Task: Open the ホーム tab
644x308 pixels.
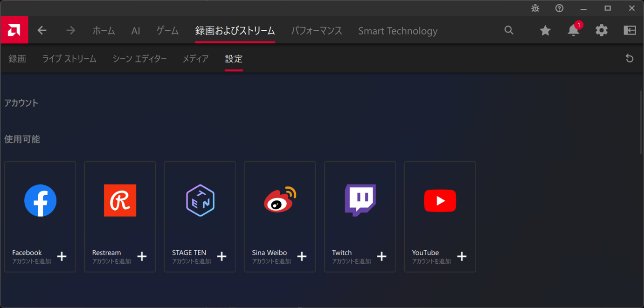Action: (104, 31)
